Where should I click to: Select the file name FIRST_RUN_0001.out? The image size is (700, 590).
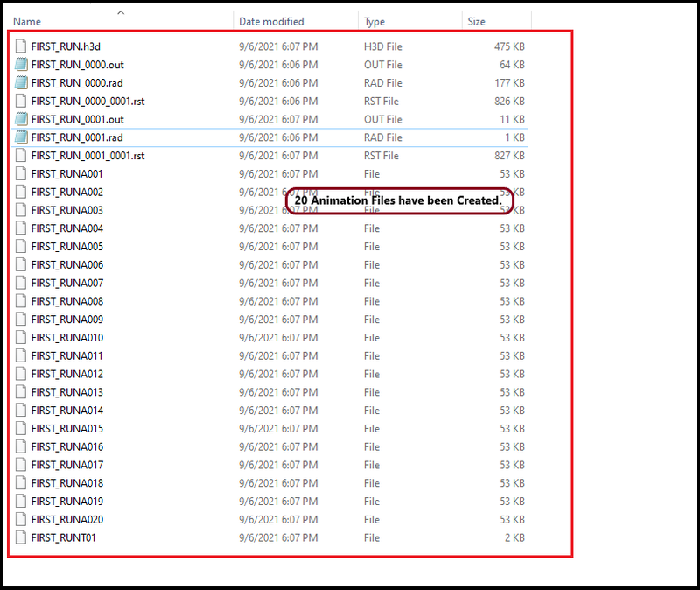[77, 119]
